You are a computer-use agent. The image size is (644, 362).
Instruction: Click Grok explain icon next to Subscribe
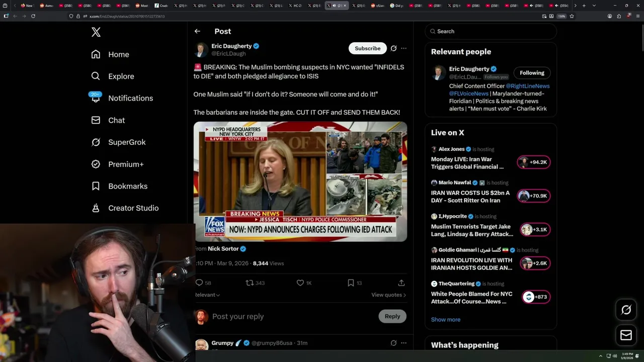click(393, 48)
